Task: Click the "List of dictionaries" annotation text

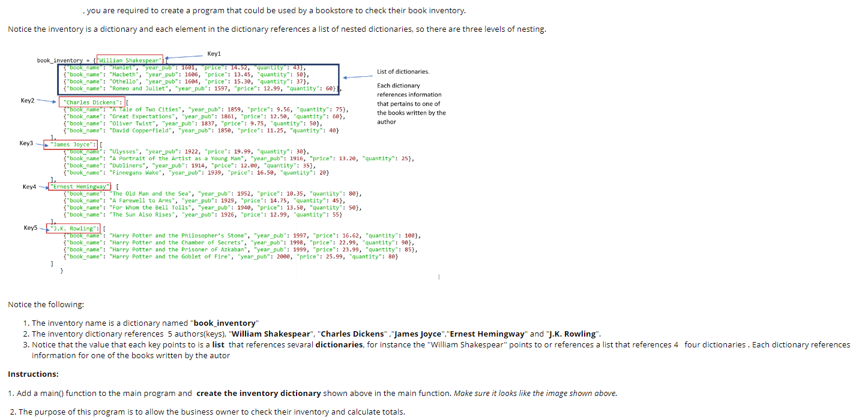Action: (x=403, y=70)
